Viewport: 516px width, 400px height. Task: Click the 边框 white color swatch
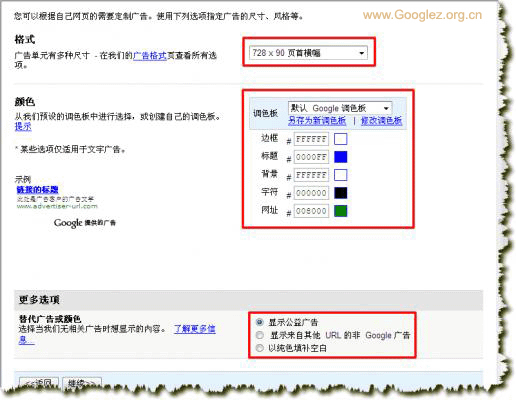coord(341,139)
